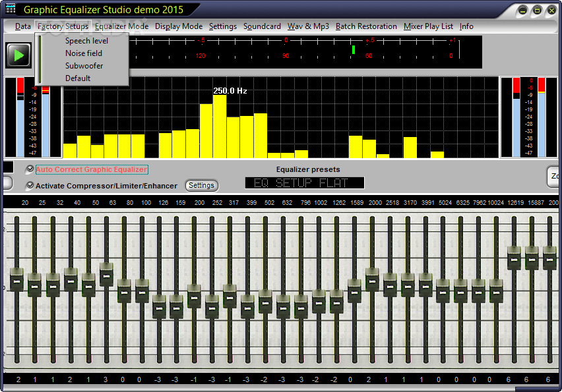Toggle Activate Compressor/Limiter/Enhancer
This screenshot has height=392, width=562.
(x=29, y=185)
